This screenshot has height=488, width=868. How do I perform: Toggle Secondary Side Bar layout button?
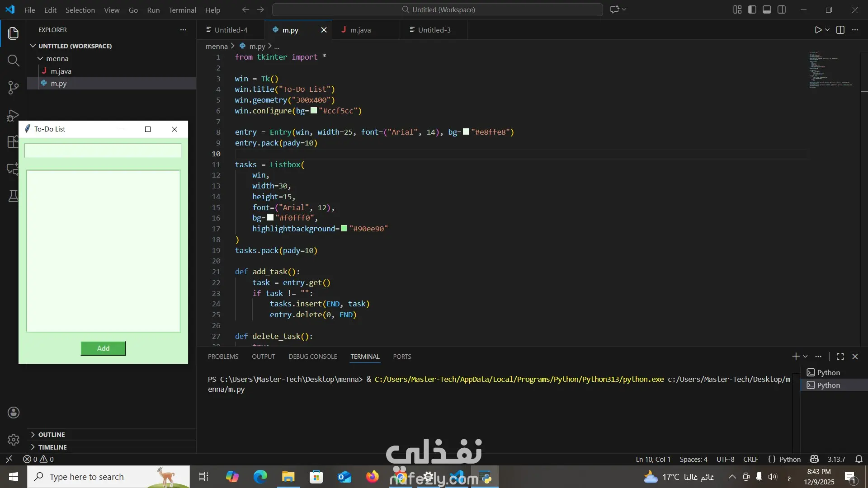point(781,9)
